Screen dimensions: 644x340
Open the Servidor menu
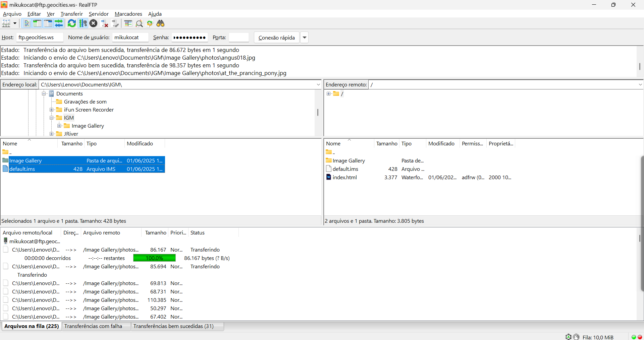(99, 14)
